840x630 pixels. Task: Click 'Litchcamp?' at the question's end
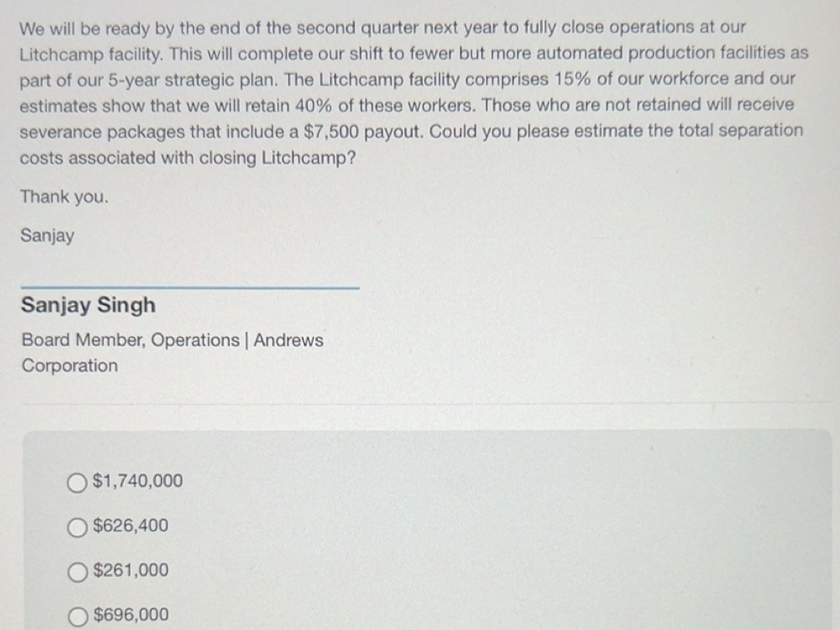(309, 158)
